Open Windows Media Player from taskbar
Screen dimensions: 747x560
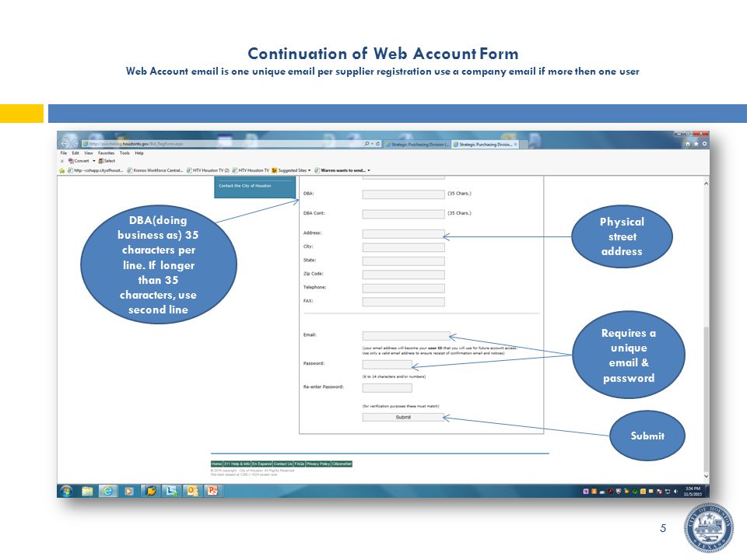pos(128,491)
